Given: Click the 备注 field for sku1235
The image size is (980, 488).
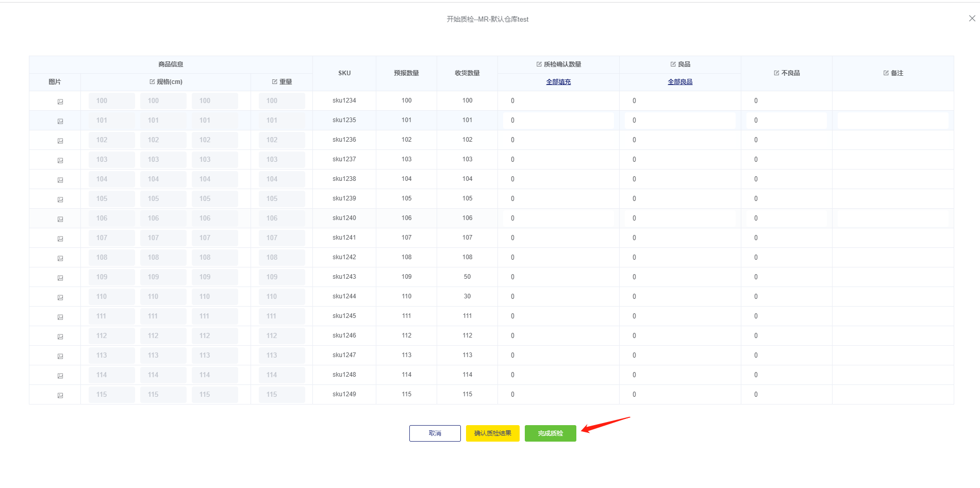Looking at the screenshot, I should pos(892,121).
